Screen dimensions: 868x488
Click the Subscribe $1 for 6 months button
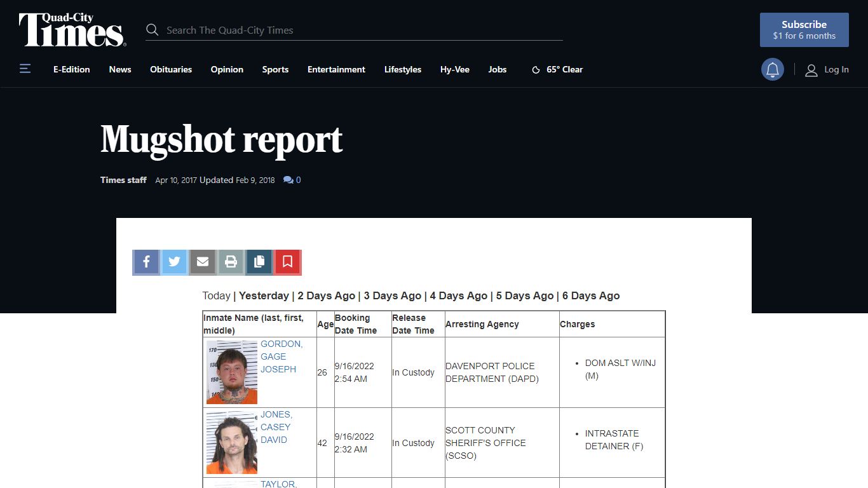click(804, 30)
